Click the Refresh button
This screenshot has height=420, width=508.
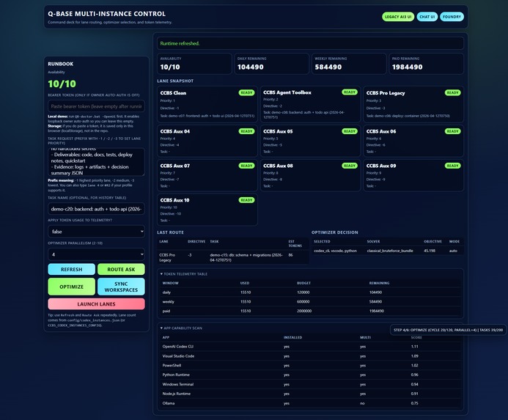pos(72,269)
